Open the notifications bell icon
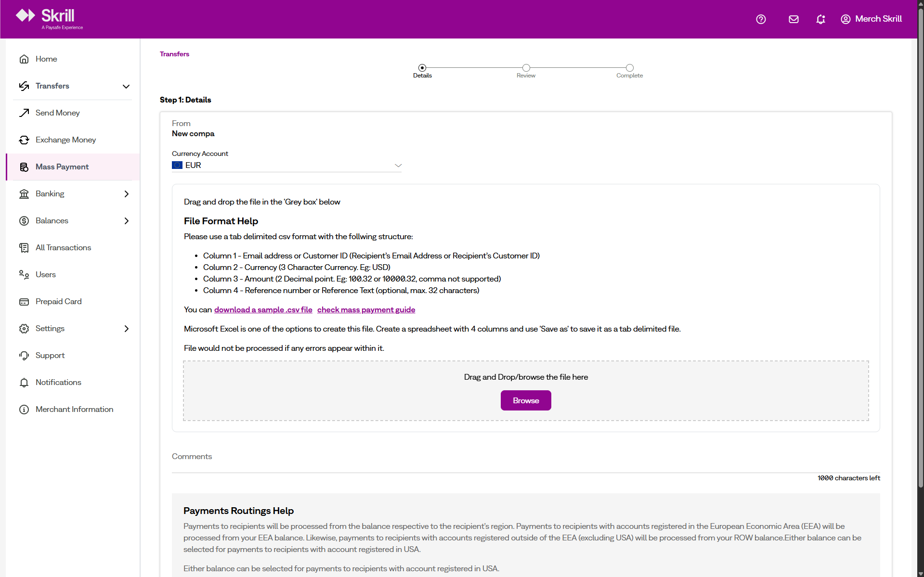Screen dimensions: 924x577 click(x=820, y=19)
